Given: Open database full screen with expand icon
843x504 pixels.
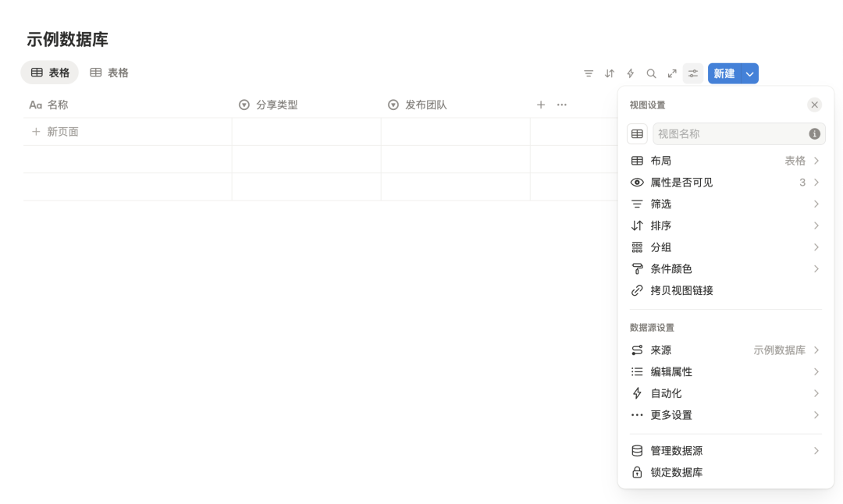Looking at the screenshot, I should [672, 73].
